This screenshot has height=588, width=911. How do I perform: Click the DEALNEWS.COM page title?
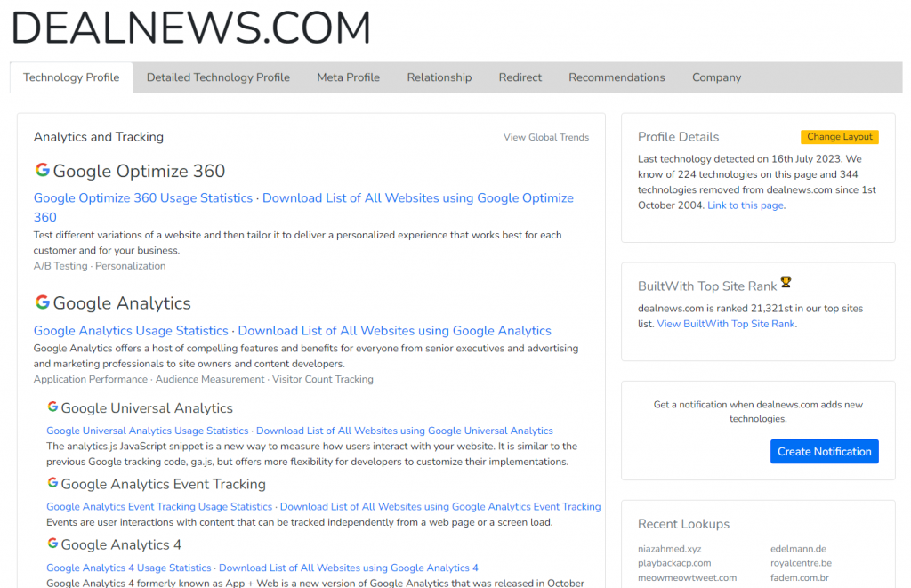click(191, 28)
